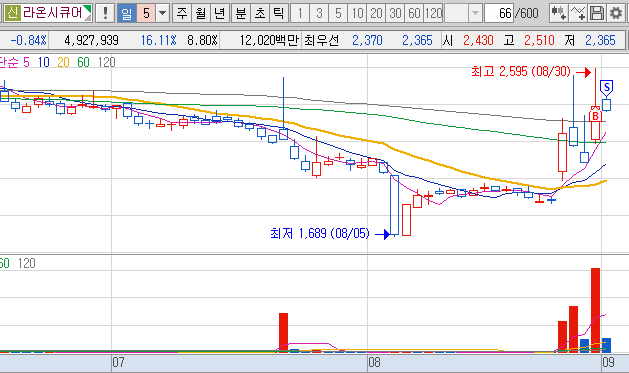Screen dimensions: 629x373
Task: Click the 66 candle count input field
Action: click(x=499, y=13)
